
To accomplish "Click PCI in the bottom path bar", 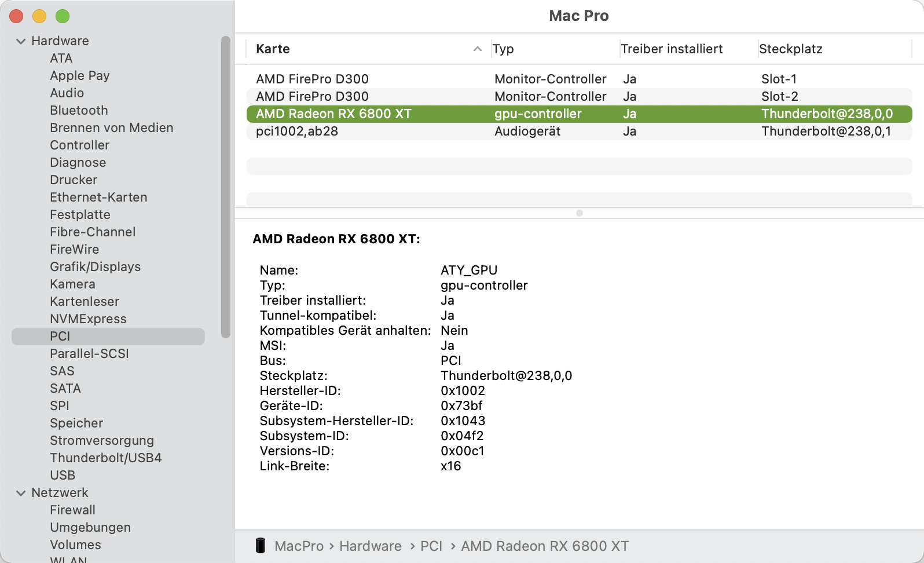I will (x=431, y=546).
